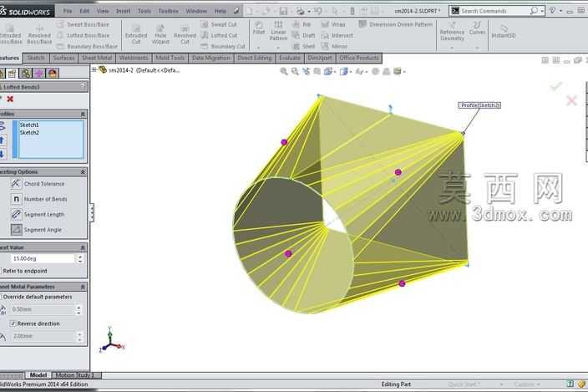Image resolution: width=588 pixels, height=392 pixels.
Task: Collapse the Facet Value section
Action: coord(83,247)
